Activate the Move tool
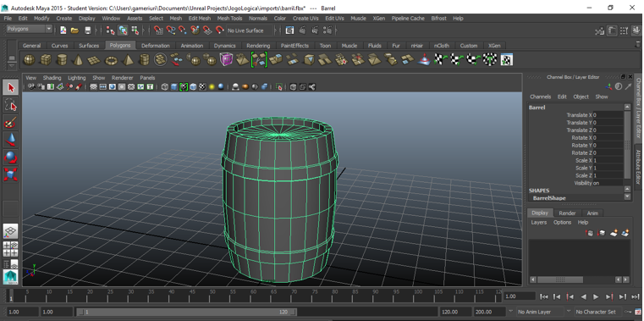The height and width of the screenshot is (321, 644). coord(11,140)
